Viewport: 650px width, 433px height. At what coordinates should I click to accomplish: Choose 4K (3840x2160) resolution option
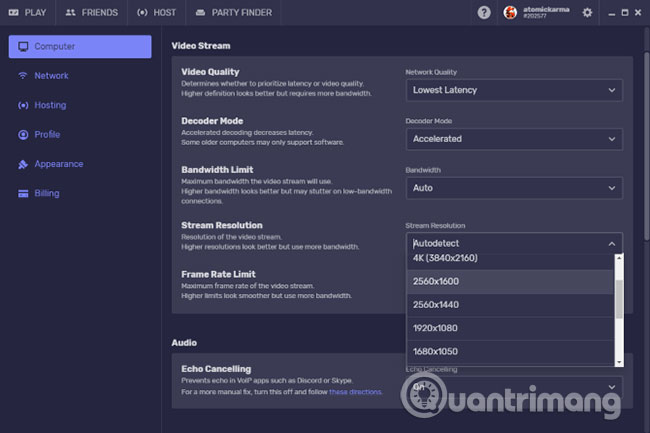point(510,261)
